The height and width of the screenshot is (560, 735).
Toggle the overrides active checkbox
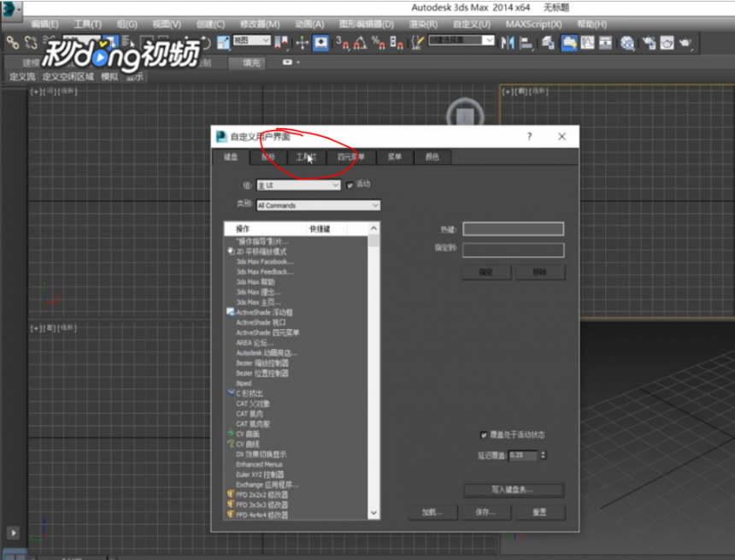coord(484,435)
